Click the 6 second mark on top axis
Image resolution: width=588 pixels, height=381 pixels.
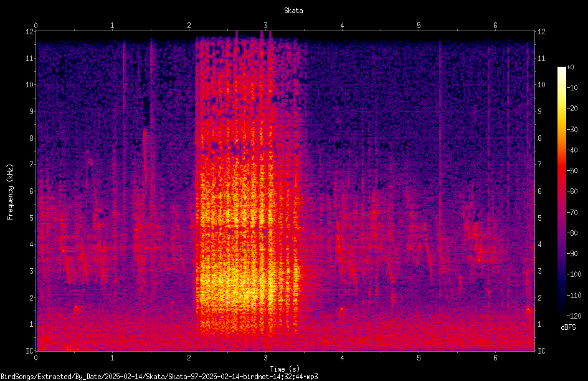(x=495, y=26)
